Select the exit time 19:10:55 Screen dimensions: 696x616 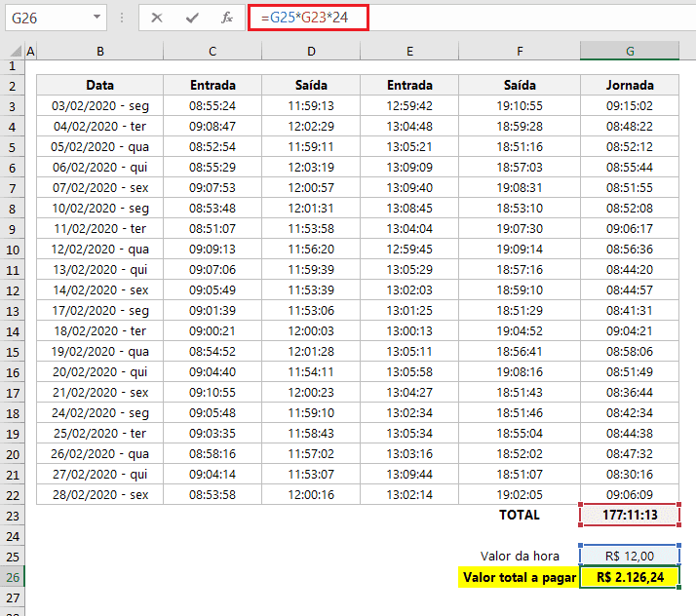pos(520,105)
